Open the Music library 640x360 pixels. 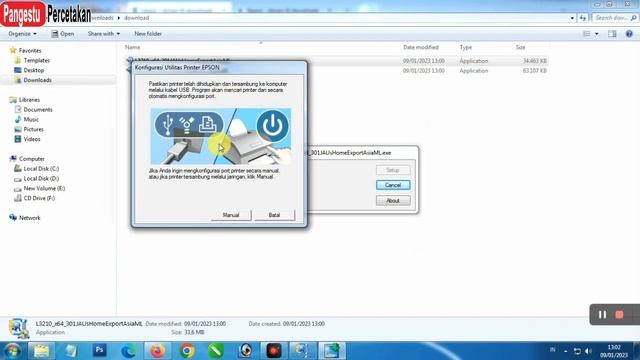(x=31, y=120)
